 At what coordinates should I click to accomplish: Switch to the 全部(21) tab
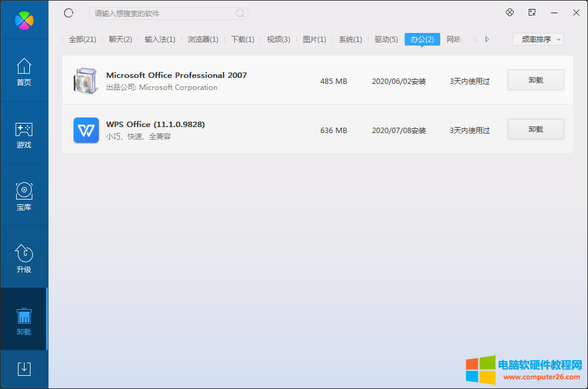[x=82, y=40]
